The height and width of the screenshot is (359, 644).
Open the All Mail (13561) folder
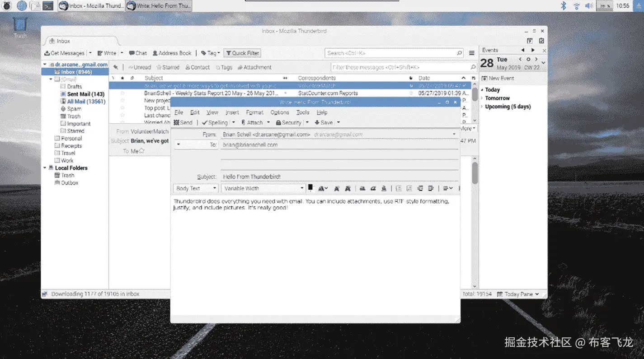(x=83, y=102)
